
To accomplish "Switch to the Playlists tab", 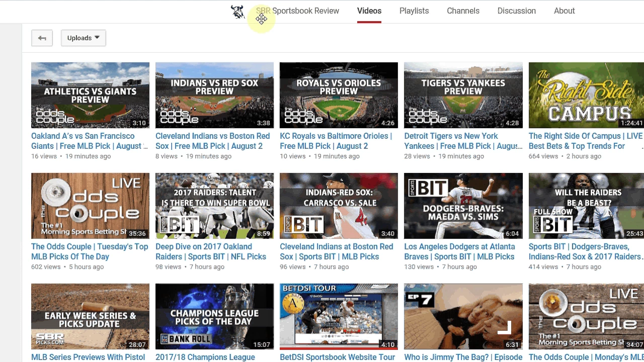I will pyautogui.click(x=414, y=11).
